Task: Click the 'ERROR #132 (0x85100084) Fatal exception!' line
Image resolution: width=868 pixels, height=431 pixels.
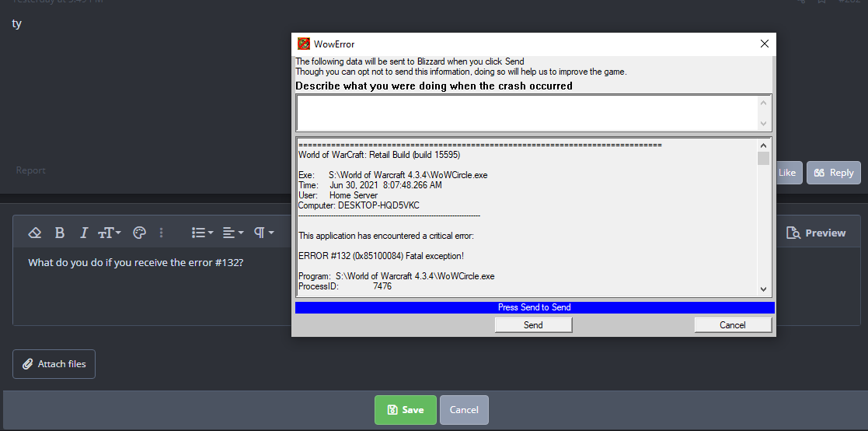Action: coord(381,256)
